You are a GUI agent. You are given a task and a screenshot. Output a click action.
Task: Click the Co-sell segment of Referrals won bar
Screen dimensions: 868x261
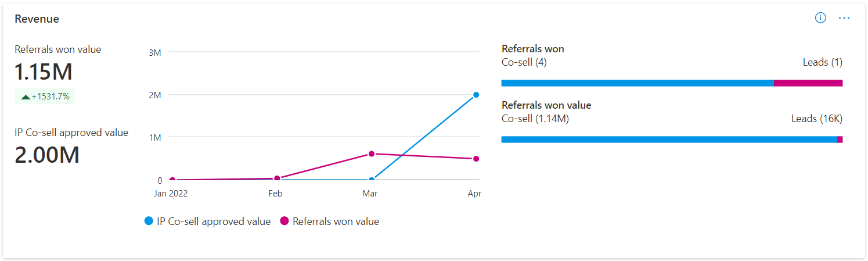pyautogui.click(x=638, y=83)
